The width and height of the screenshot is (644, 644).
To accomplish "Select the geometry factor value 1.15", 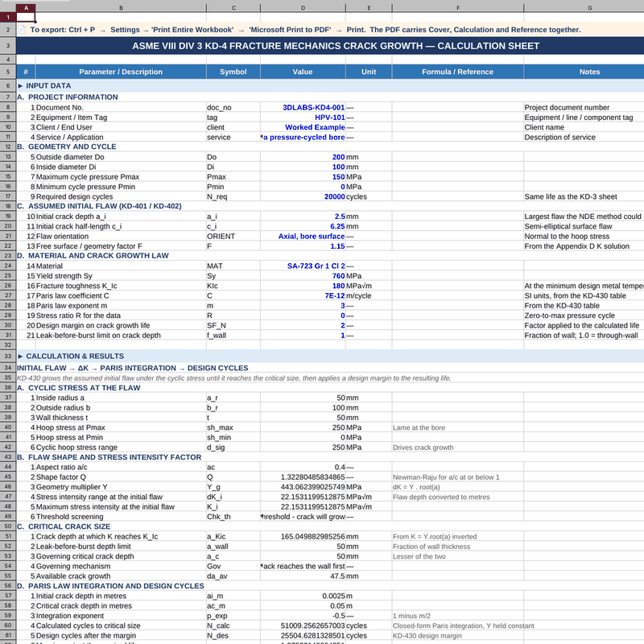I will [x=303, y=246].
